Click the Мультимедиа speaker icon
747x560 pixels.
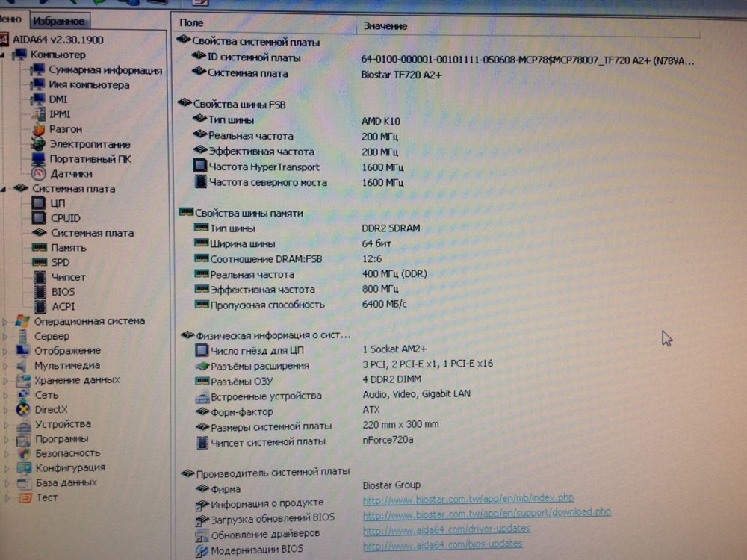click(x=22, y=365)
